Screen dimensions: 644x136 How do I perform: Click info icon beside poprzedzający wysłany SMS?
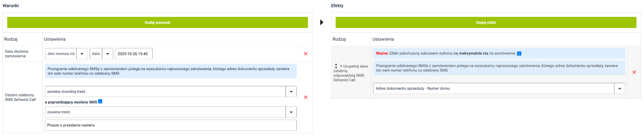coord(100,102)
